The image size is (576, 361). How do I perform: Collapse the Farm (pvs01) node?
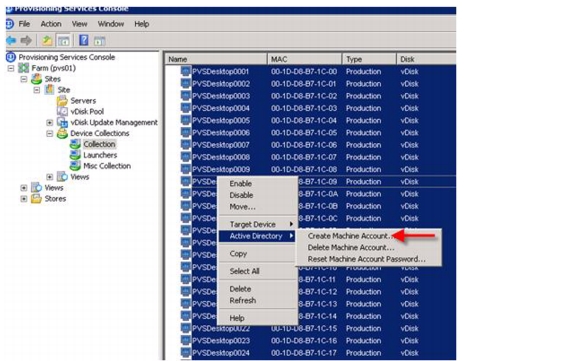tap(11, 68)
